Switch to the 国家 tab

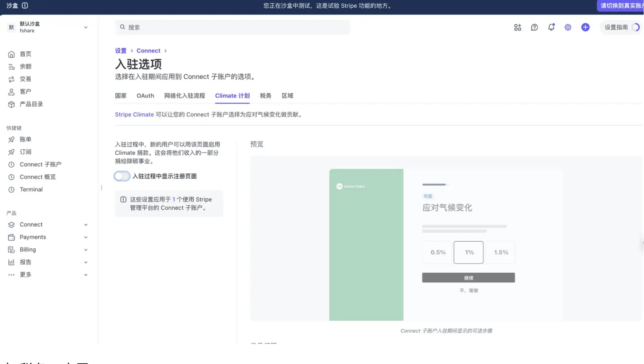121,96
